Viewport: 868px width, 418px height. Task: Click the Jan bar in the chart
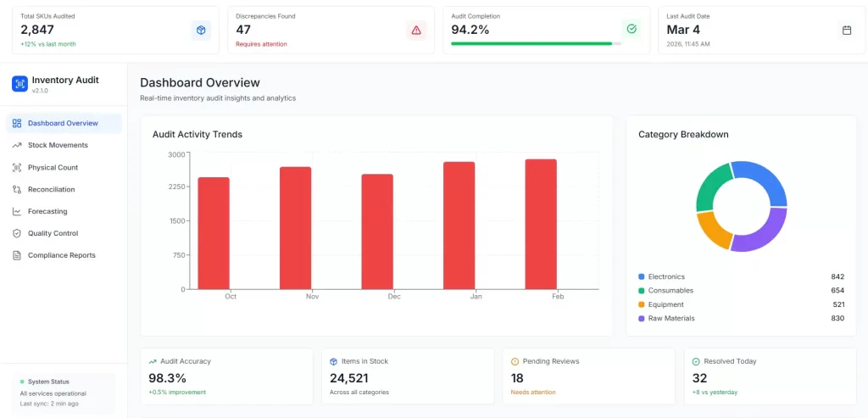coord(459,226)
